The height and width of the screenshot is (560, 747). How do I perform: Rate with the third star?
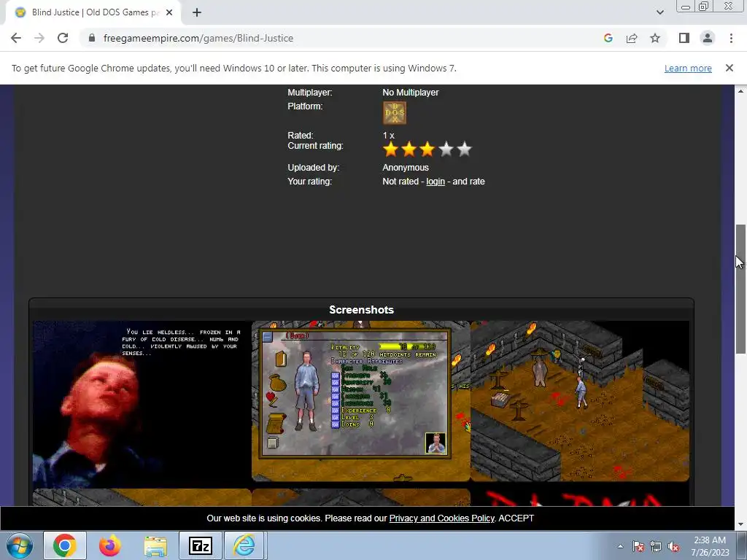427,149
